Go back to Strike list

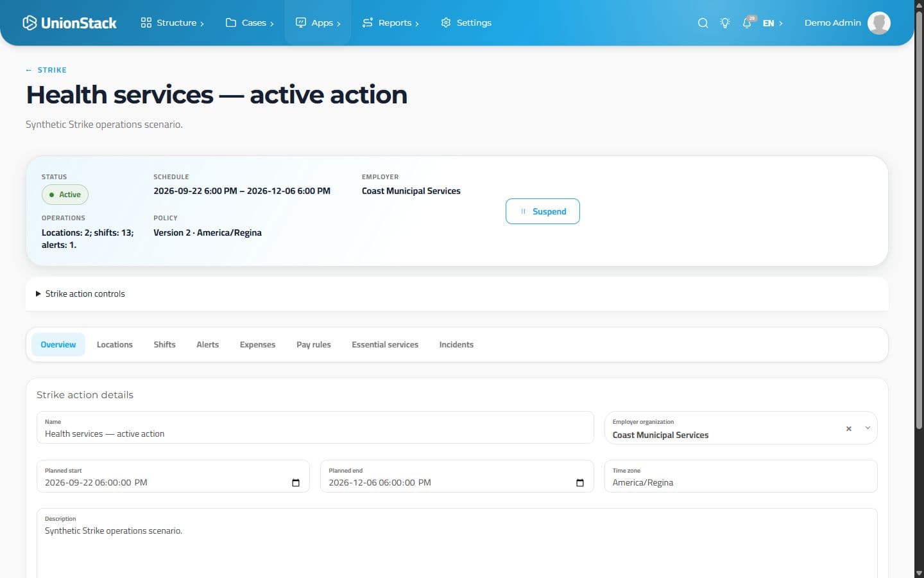[x=46, y=70]
